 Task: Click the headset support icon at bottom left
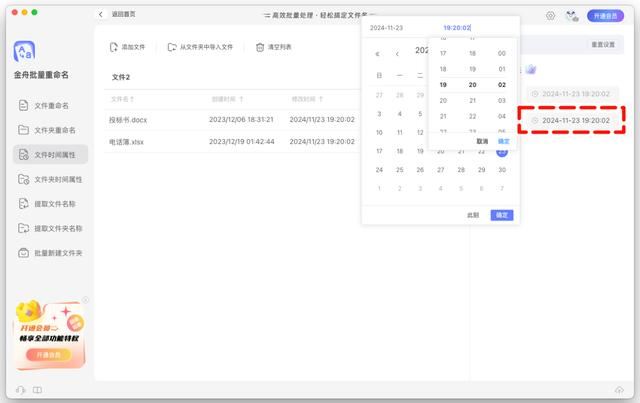pos(20,390)
